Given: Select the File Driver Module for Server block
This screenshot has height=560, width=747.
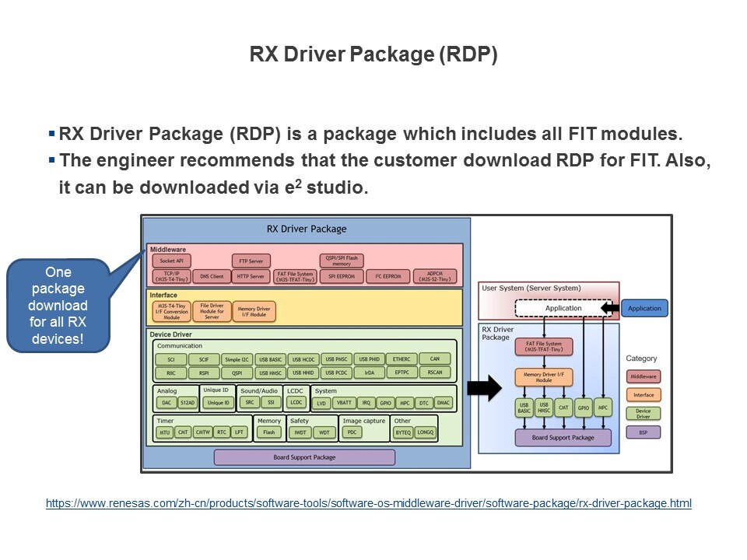Looking at the screenshot, I should point(211,311).
